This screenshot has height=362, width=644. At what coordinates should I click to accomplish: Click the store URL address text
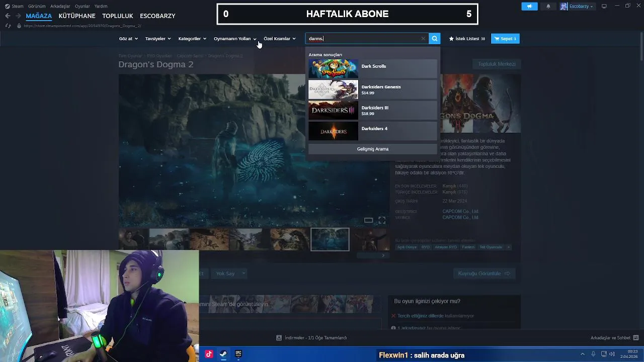[x=83, y=26]
